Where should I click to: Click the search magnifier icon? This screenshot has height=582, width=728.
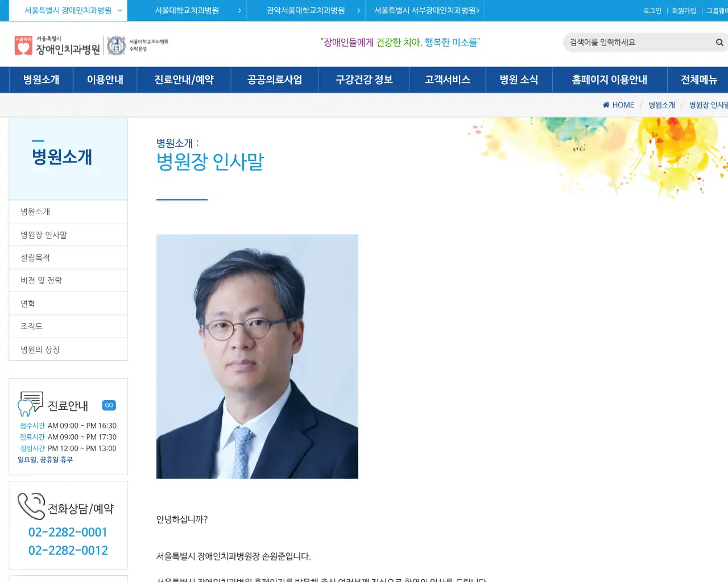coord(719,42)
